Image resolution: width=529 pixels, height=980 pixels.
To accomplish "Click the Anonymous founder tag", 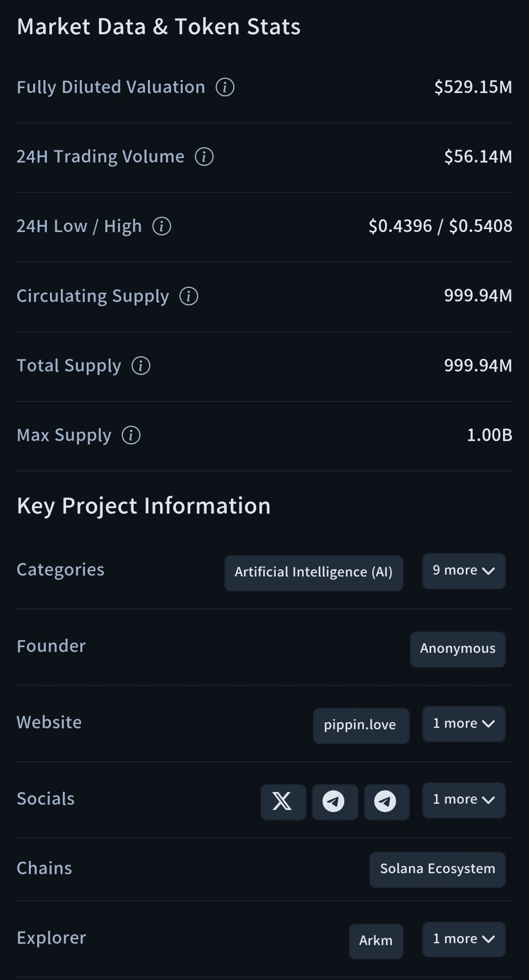I will coord(457,649).
